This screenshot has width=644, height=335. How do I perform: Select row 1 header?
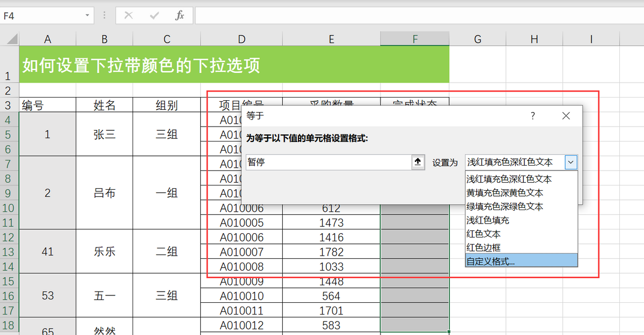10,65
